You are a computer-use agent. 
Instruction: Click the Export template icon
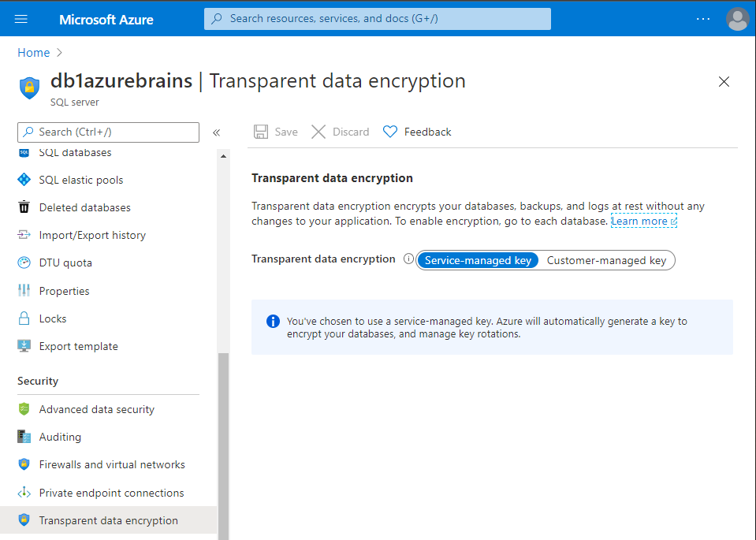(x=24, y=346)
